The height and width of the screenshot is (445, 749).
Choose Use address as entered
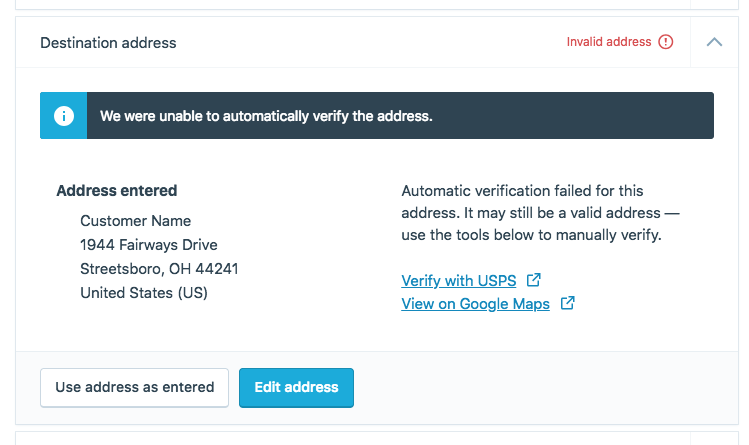[134, 387]
